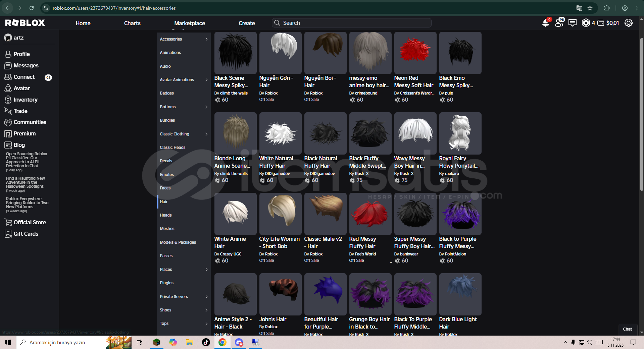Bookmark this page with the star icon
Image resolution: width=644 pixels, height=349 pixels.
(590, 8)
